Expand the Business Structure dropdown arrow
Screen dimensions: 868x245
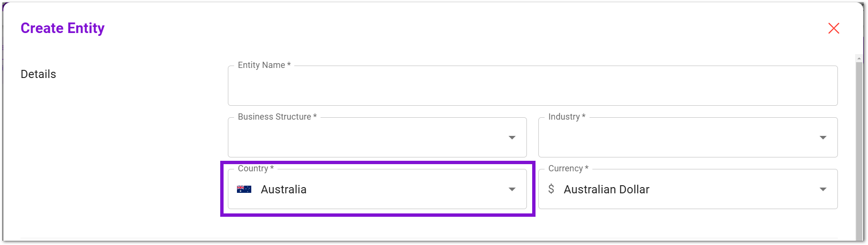tap(512, 137)
